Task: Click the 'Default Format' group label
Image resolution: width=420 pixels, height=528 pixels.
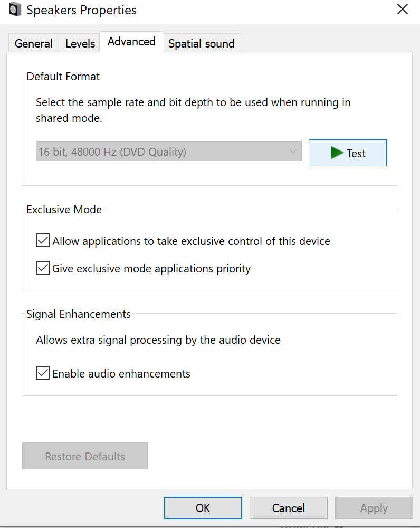Action: tap(63, 77)
